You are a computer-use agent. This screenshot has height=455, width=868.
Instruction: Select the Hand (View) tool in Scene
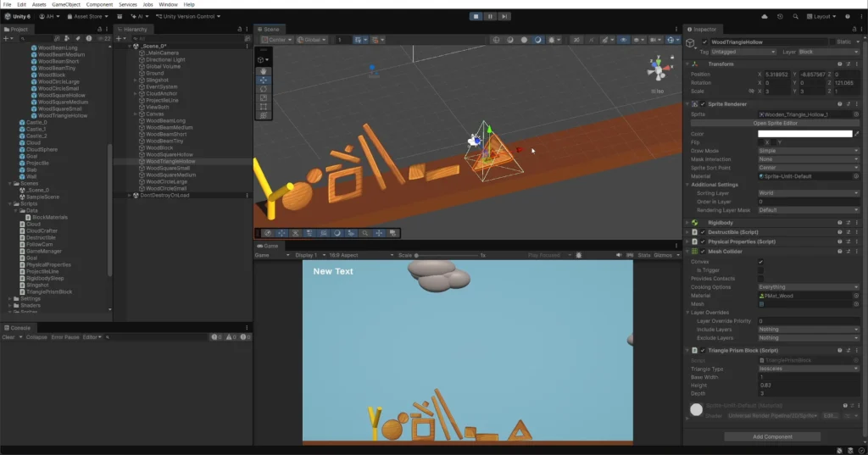click(x=264, y=71)
